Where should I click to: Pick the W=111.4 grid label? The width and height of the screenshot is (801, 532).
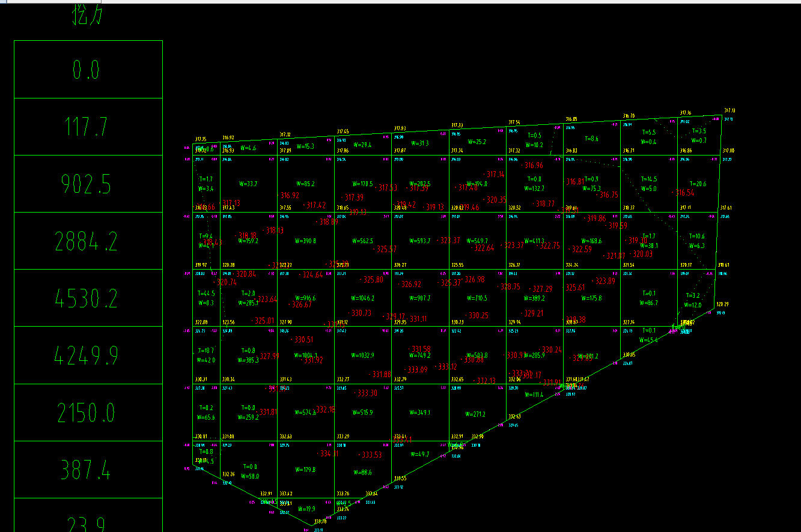(x=533, y=395)
